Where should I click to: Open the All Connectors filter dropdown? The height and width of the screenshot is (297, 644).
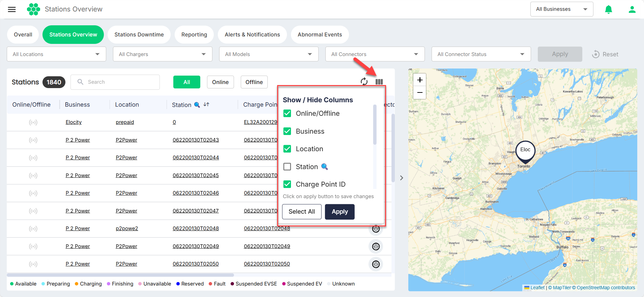pos(375,54)
